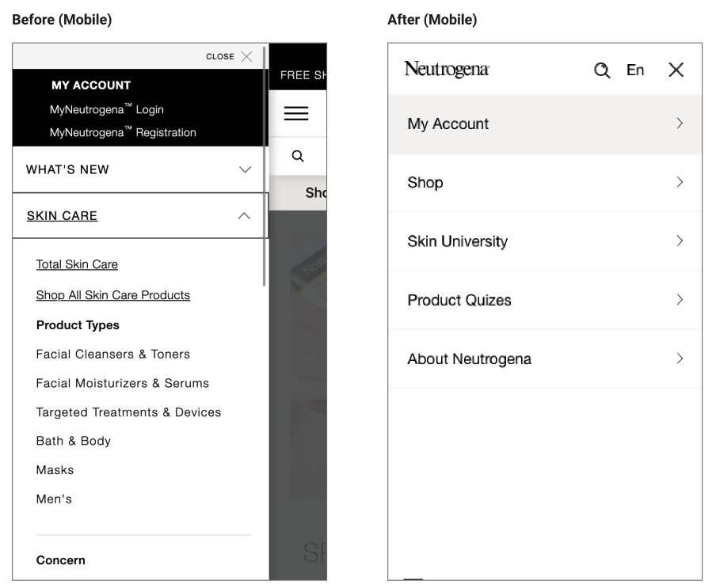Click the FREE SH banner text
Viewport: 716px width, 588px height.
[303, 75]
